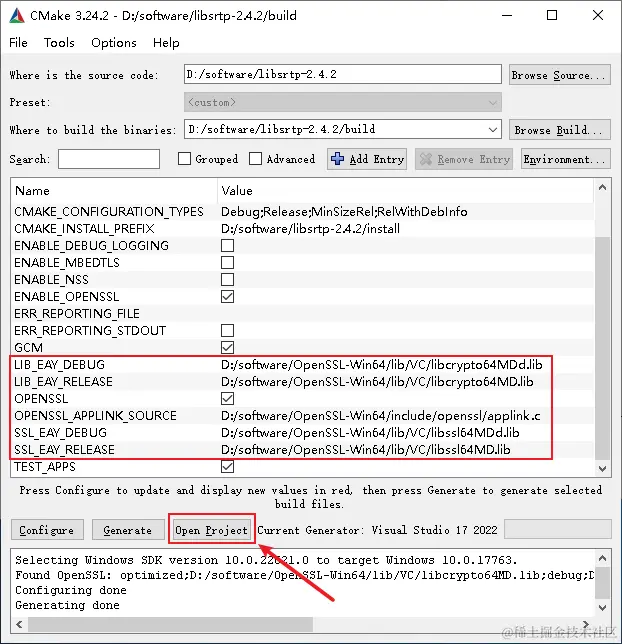Screen dimensions: 622x644
Task: Toggle ENABLE_MBEDTLS checkbox
Action: [228, 262]
